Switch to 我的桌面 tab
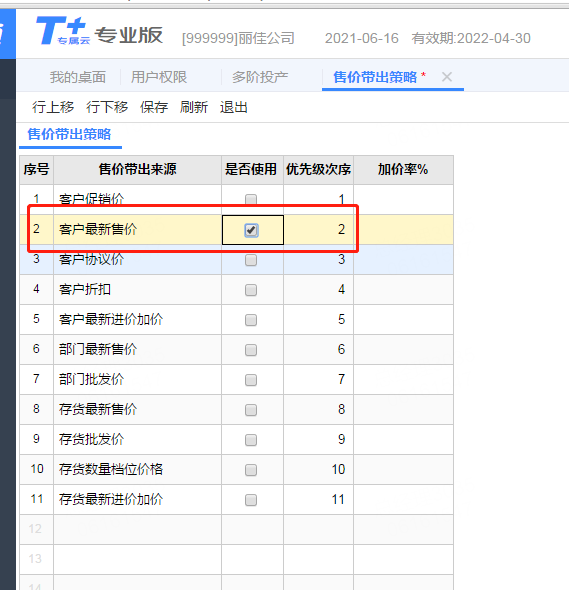The height and width of the screenshot is (590, 569). click(x=78, y=77)
